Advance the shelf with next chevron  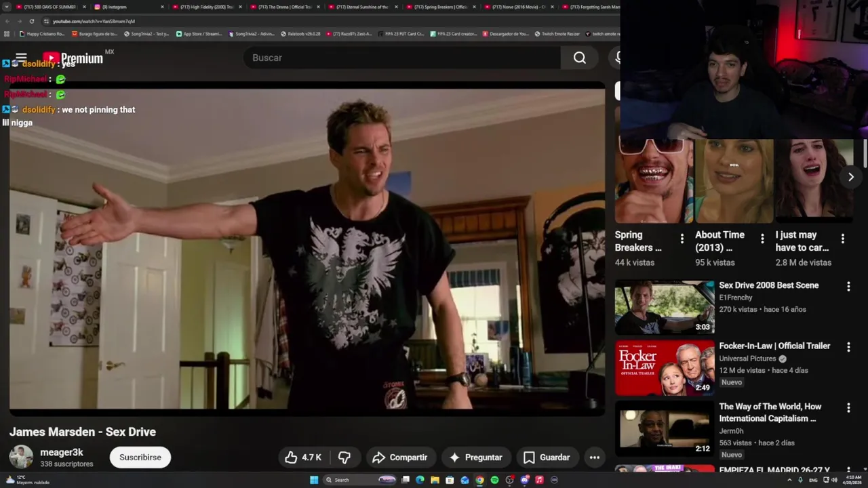(x=850, y=177)
